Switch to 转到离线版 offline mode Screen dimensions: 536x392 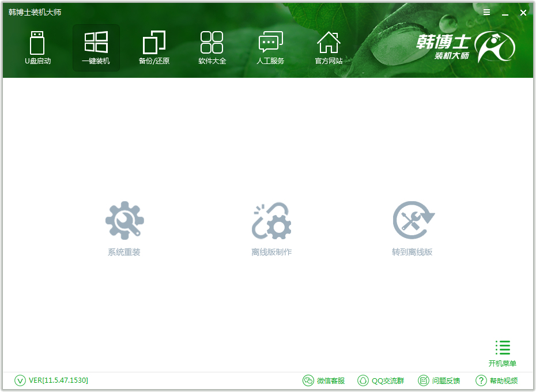tap(413, 227)
